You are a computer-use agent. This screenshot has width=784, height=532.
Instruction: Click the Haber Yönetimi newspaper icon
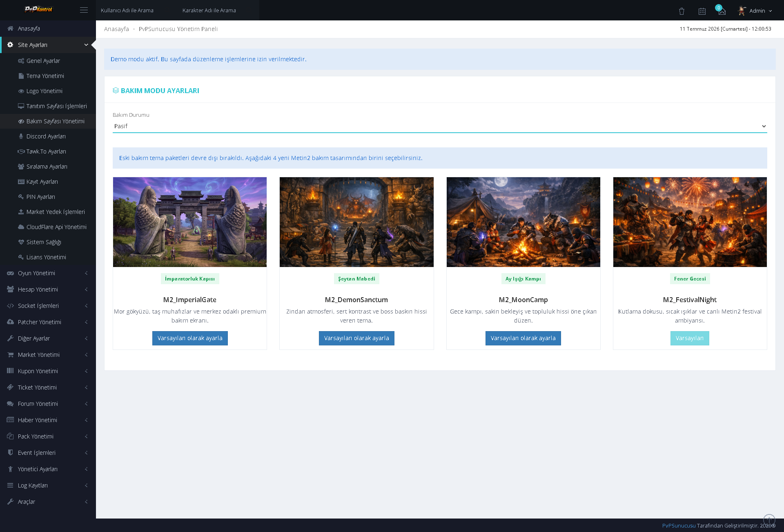[10, 420]
